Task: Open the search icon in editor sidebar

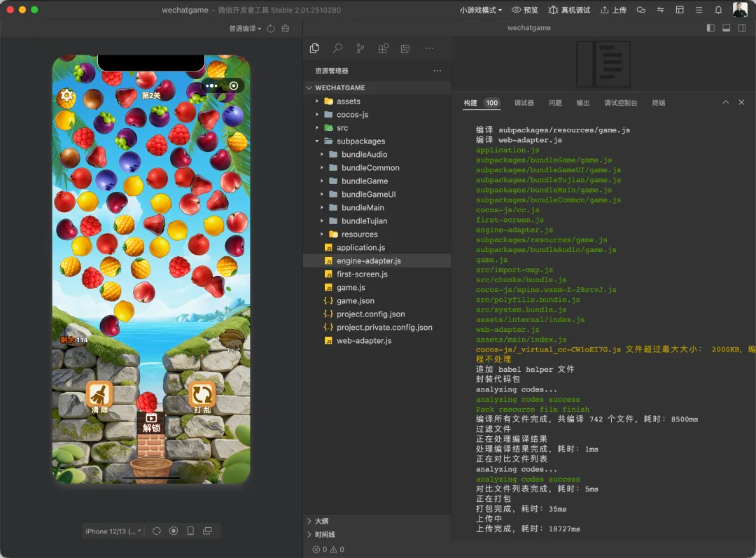Action: [337, 48]
